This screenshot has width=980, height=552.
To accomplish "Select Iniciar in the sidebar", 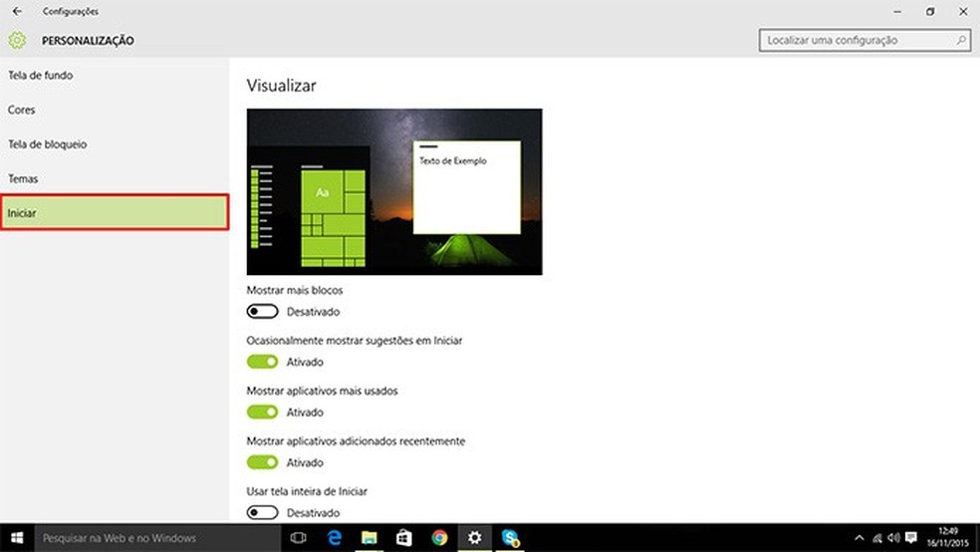I will tap(115, 212).
